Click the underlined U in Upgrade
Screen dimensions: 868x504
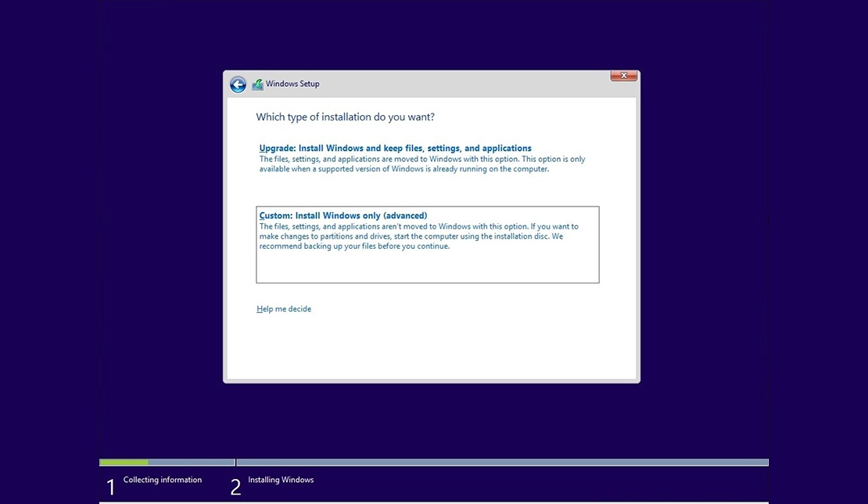pos(261,147)
